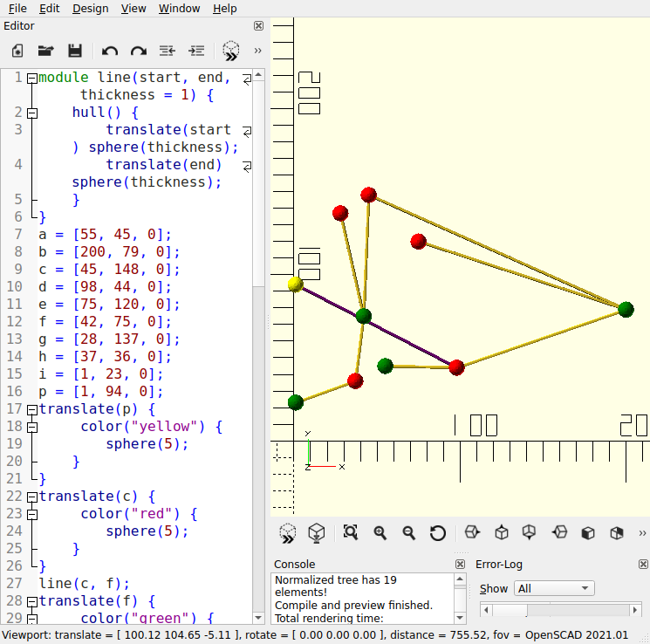Zoom out of the 3D viewport
Viewport: 650px width, 644px height.
408,532
